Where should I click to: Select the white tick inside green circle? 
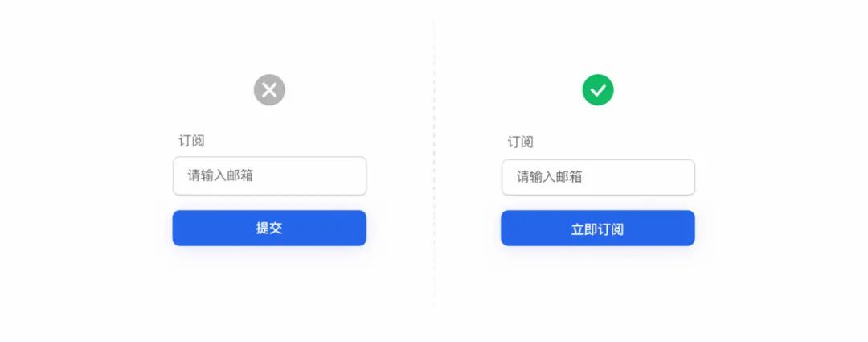click(598, 90)
